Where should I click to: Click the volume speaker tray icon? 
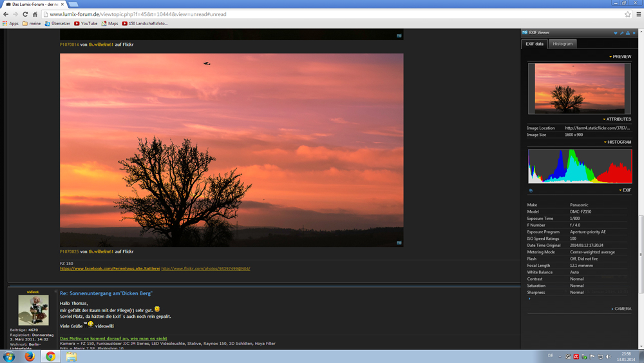point(609,357)
